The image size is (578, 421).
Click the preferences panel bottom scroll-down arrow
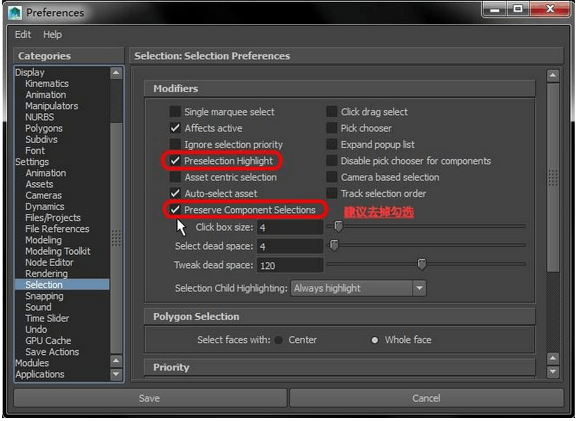[x=553, y=372]
